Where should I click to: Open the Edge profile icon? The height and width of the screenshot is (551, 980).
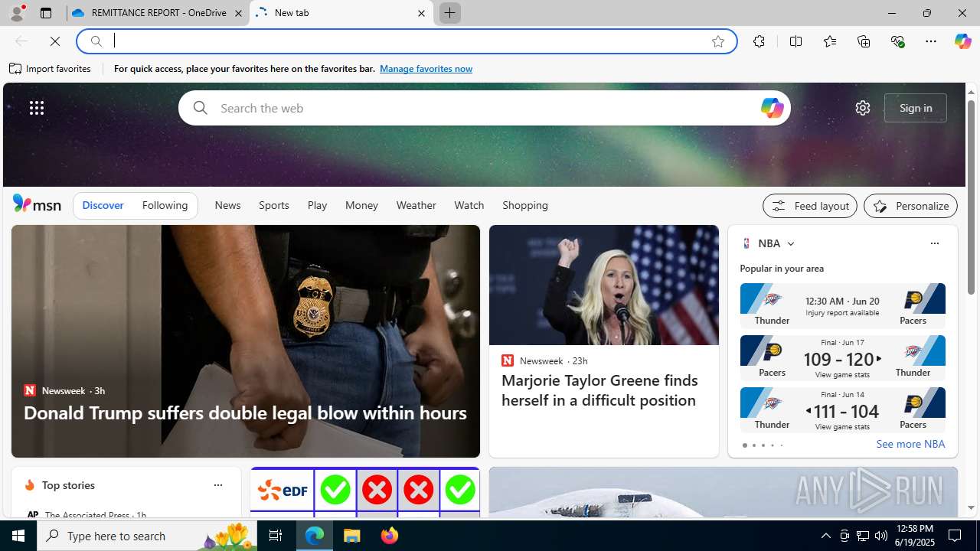pyautogui.click(x=16, y=13)
